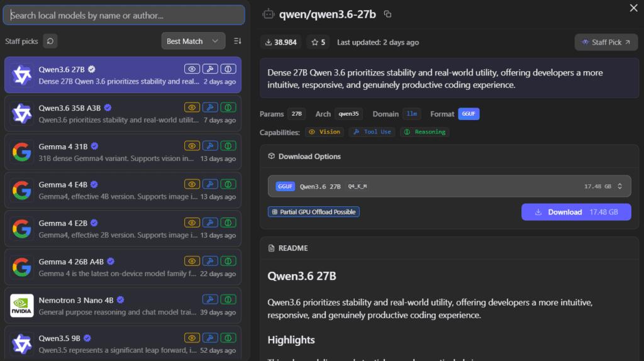Close the model details panel
Viewport: 644px width, 361px height.
pyautogui.click(x=634, y=8)
